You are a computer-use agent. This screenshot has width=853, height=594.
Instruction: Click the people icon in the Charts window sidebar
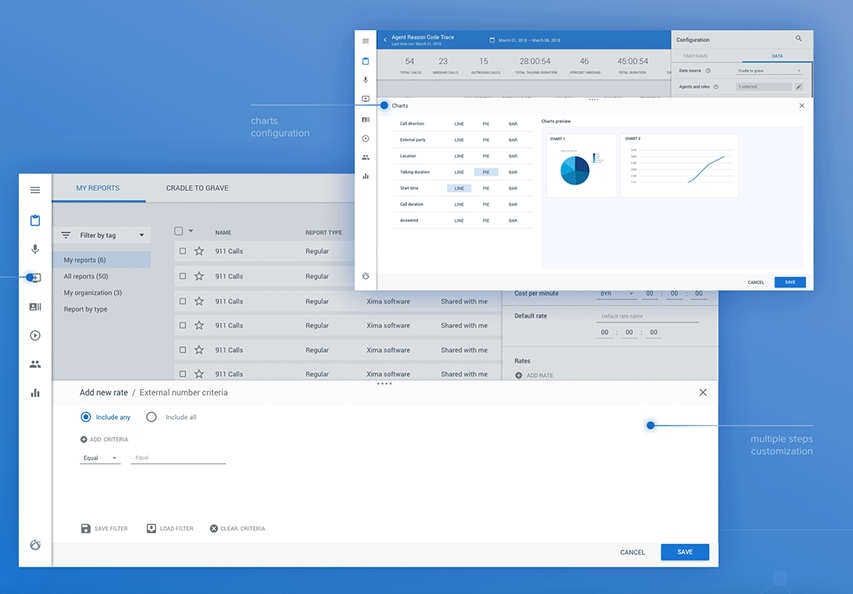366,157
